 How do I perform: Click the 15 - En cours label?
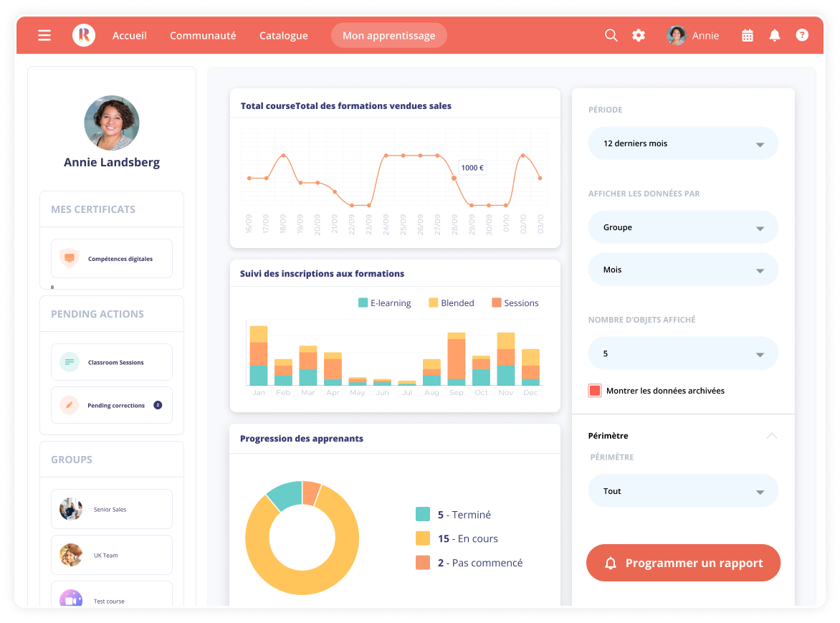468,538
